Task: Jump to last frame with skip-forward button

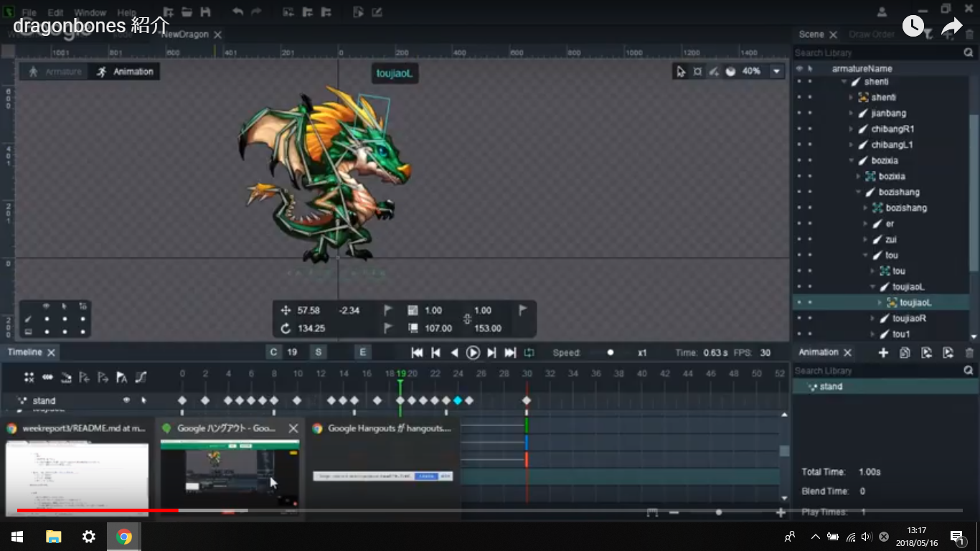Action: [510, 352]
